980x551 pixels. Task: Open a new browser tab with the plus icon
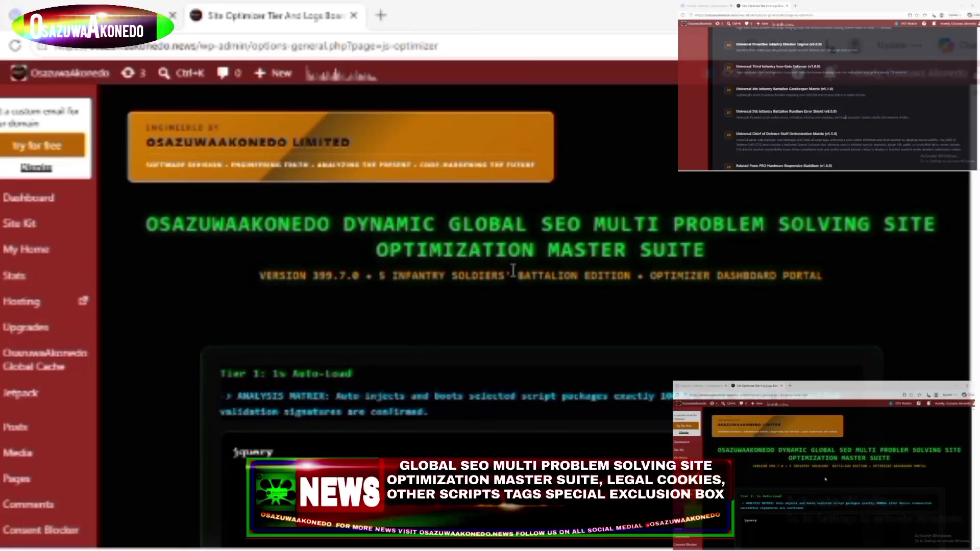[381, 15]
